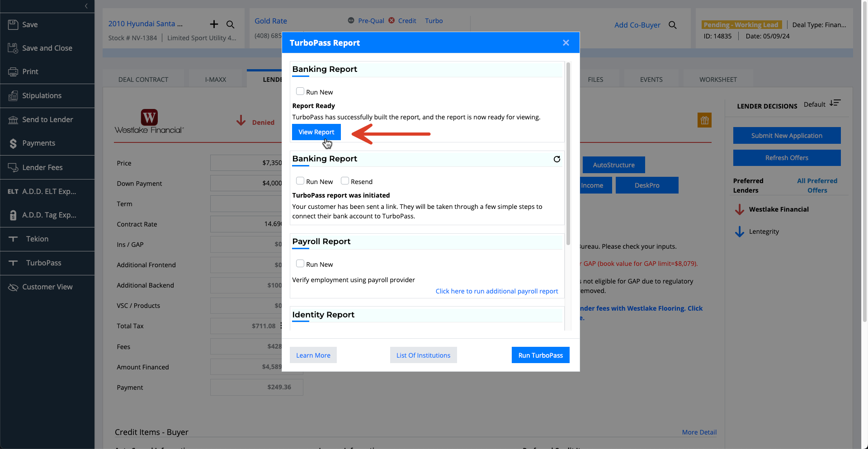Open the EVENTS tab

(x=651, y=79)
